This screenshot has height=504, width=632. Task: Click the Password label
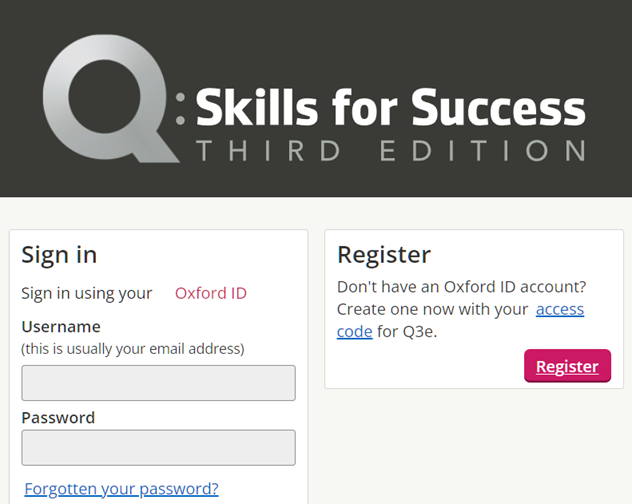pos(58,418)
